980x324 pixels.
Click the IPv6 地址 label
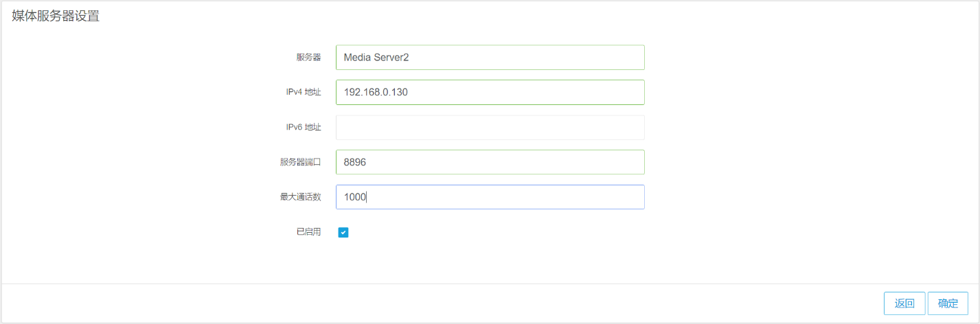304,127
